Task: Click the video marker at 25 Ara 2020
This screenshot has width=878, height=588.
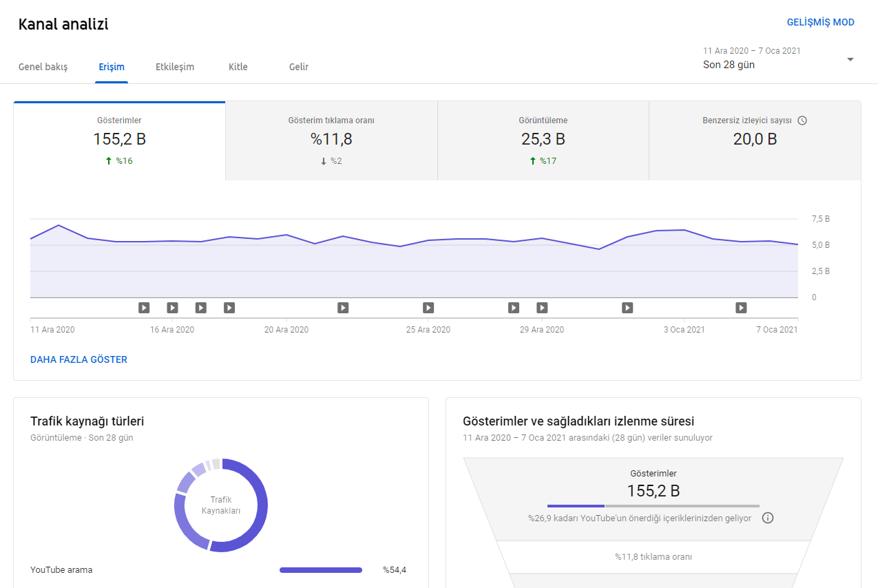Action: pyautogui.click(x=428, y=308)
